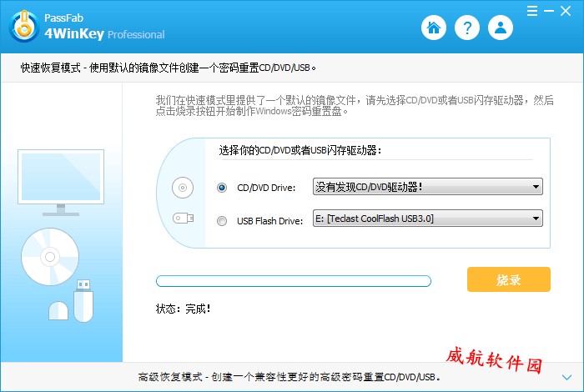Minimize the 4WinKey window
The width and height of the screenshot is (584, 392).
click(x=549, y=11)
